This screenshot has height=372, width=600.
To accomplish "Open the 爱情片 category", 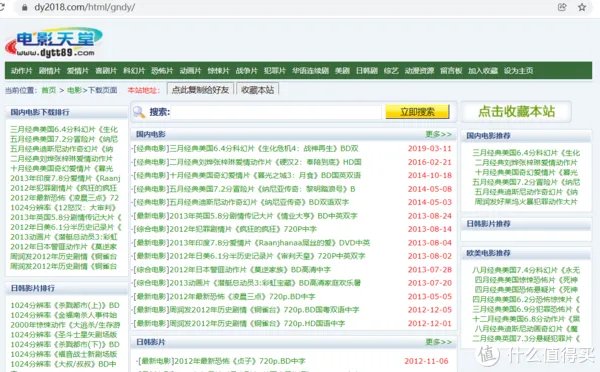I will tap(78, 71).
